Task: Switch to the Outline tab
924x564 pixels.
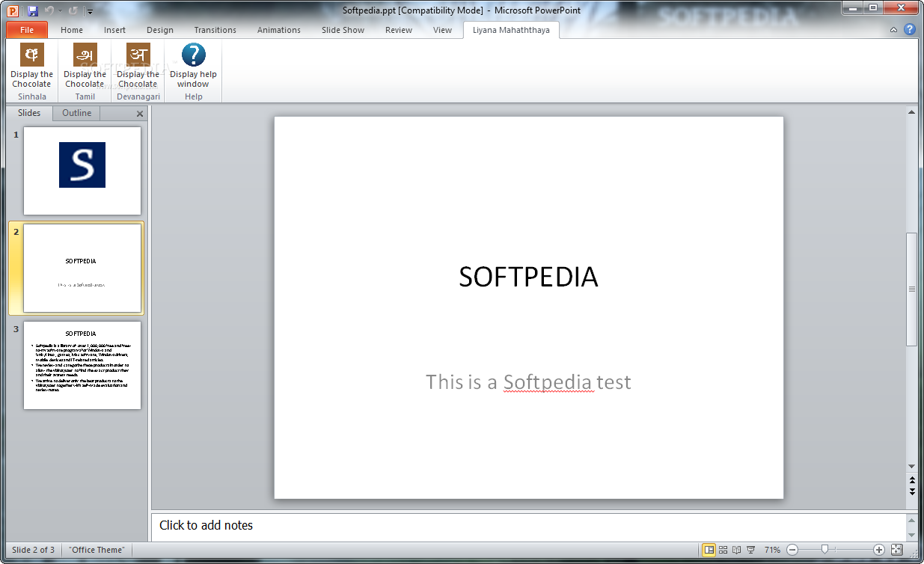Action: [x=76, y=113]
